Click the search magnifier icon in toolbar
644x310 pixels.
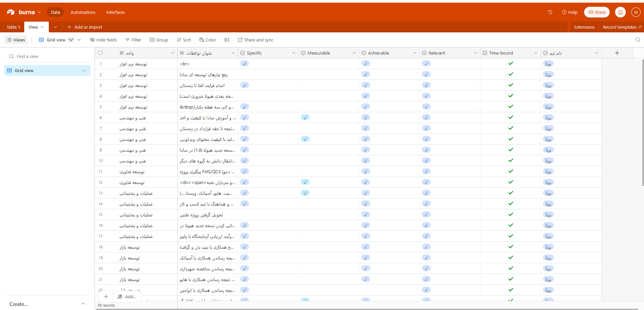[638, 40]
